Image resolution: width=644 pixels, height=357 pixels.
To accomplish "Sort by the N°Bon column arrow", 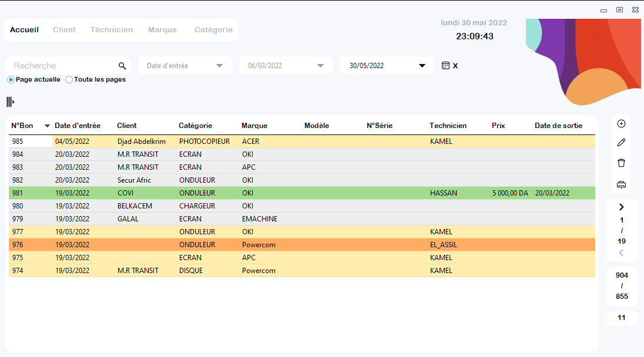I will [47, 126].
